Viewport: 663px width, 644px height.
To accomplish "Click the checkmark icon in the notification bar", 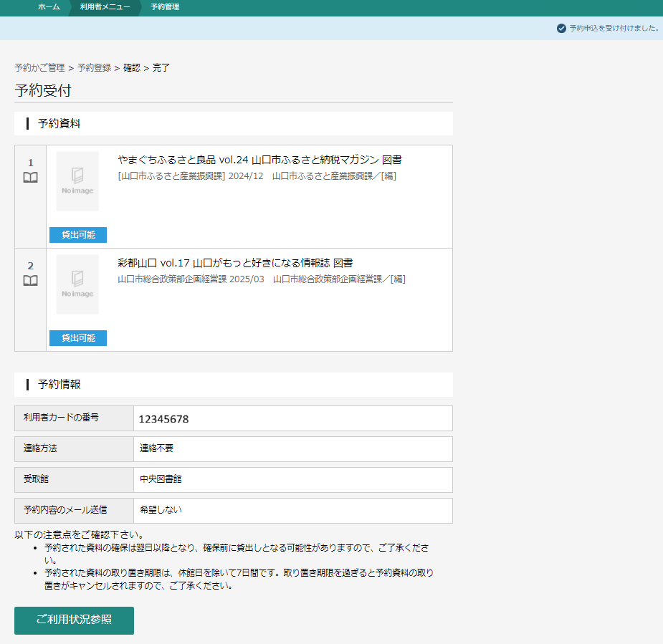I will pyautogui.click(x=561, y=28).
